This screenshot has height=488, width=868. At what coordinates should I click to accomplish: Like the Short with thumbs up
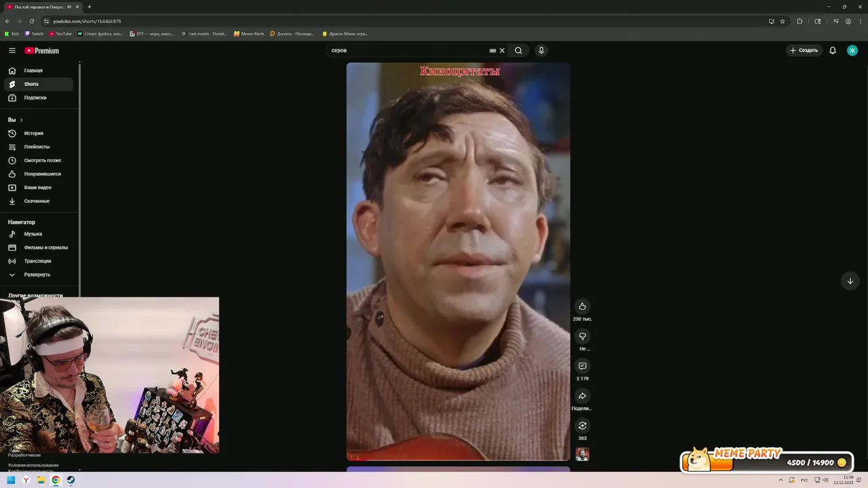[583, 306]
